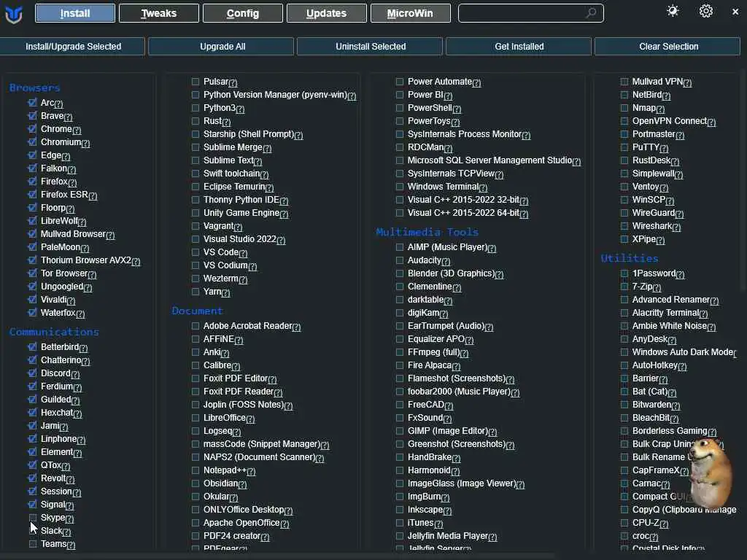Viewport: 747px width, 560px height.
Task: Click Uninstall Selected button
Action: (370, 46)
